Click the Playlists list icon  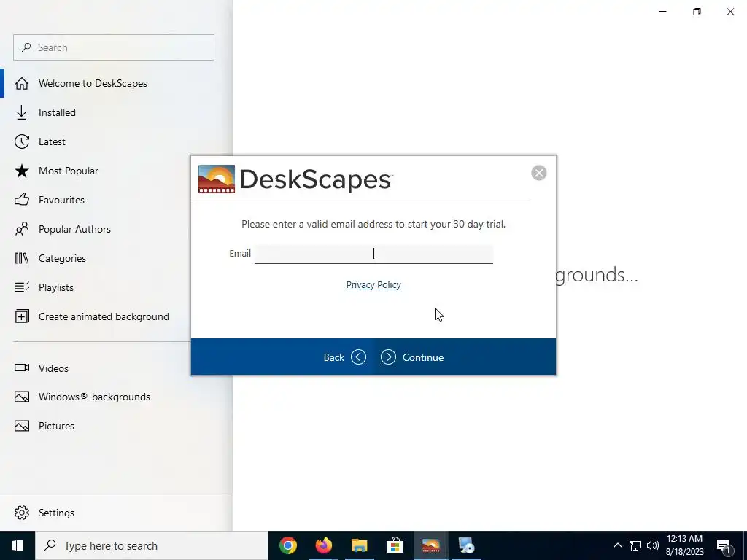(x=22, y=287)
